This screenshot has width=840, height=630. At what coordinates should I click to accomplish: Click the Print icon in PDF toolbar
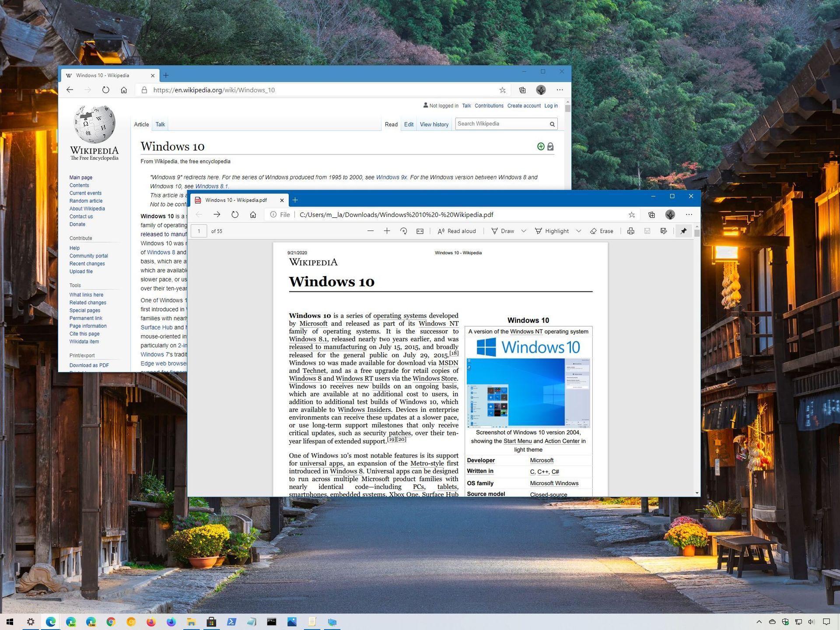[630, 231]
